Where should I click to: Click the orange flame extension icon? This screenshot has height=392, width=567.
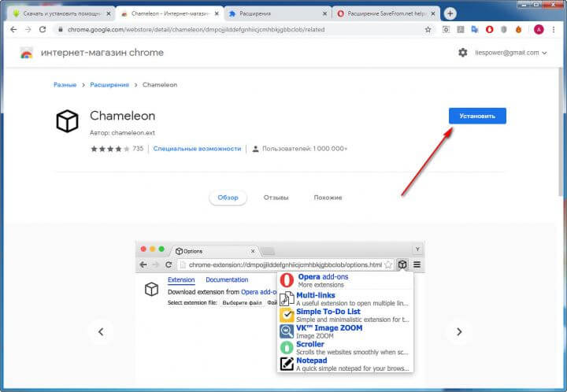pos(518,30)
